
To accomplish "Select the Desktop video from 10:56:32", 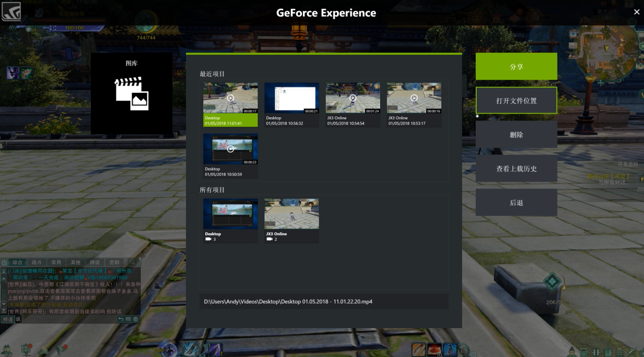I will pyautogui.click(x=292, y=105).
